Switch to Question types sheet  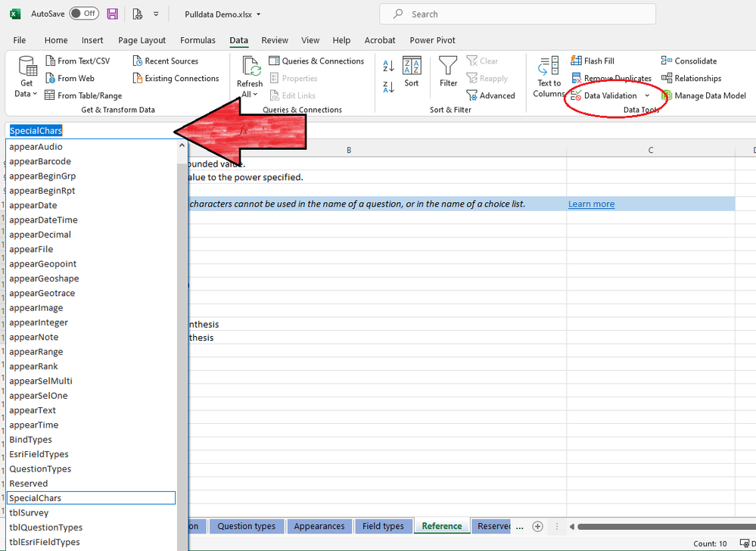pyautogui.click(x=247, y=526)
